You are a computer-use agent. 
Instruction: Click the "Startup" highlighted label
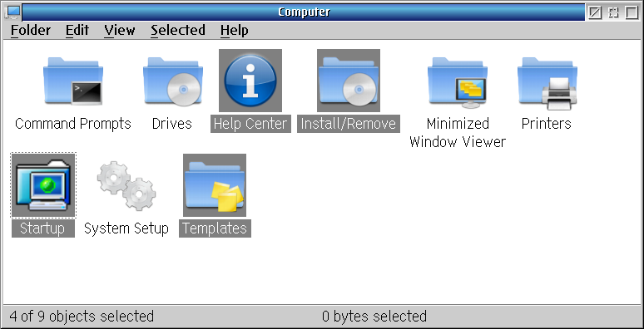pos(43,228)
